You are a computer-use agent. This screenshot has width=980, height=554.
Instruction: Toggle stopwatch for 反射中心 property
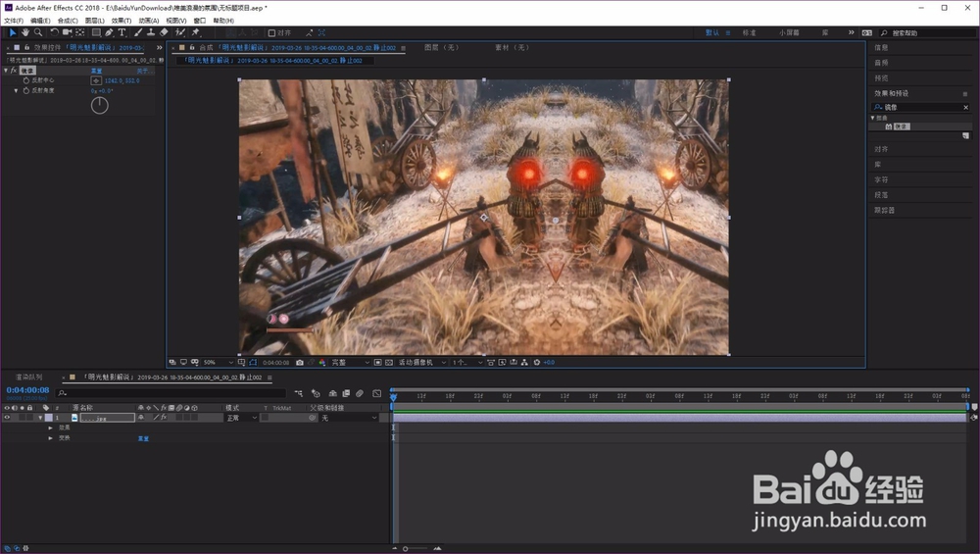coord(26,80)
